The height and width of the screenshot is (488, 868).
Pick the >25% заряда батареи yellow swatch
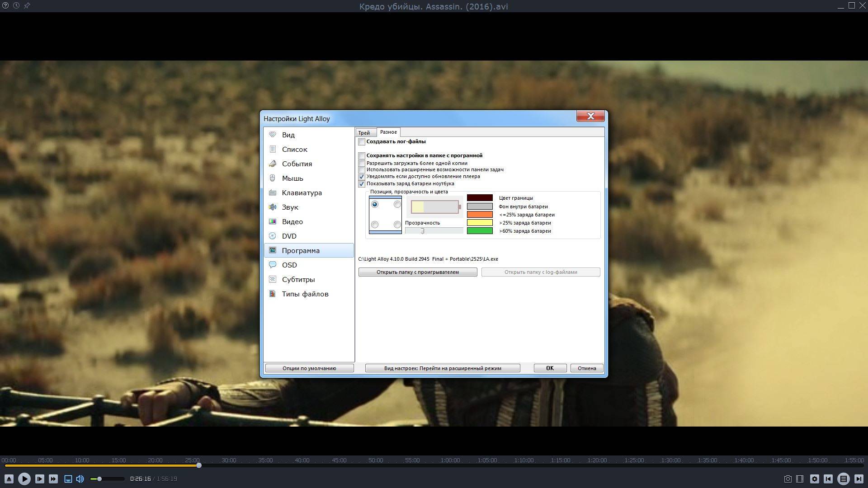pyautogui.click(x=480, y=223)
